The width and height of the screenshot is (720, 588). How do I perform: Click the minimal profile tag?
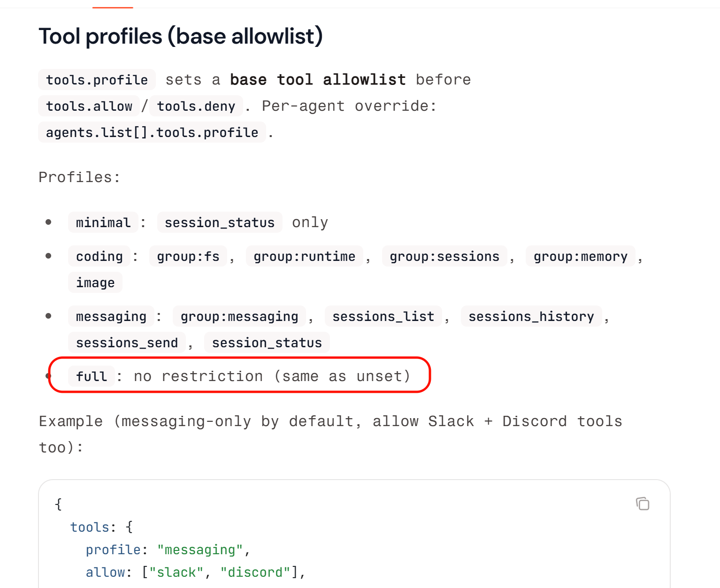click(103, 222)
